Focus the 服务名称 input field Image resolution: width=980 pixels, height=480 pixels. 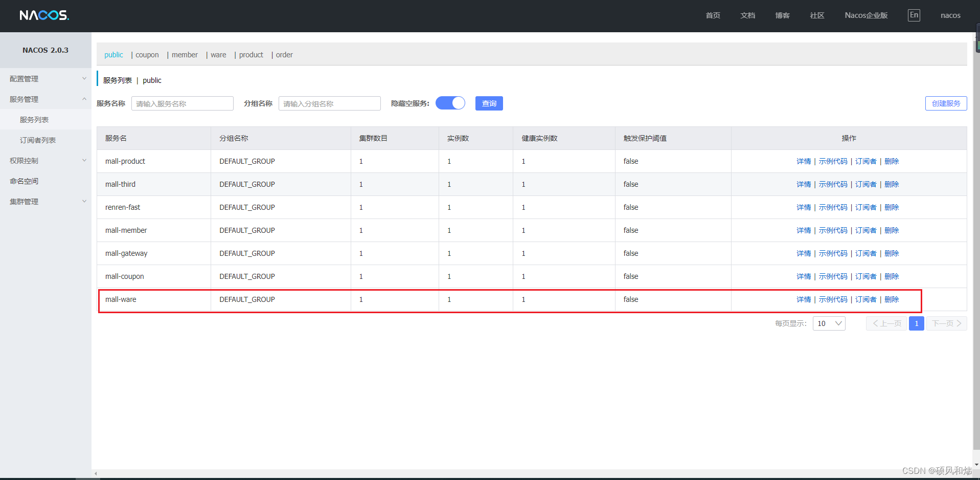point(183,103)
